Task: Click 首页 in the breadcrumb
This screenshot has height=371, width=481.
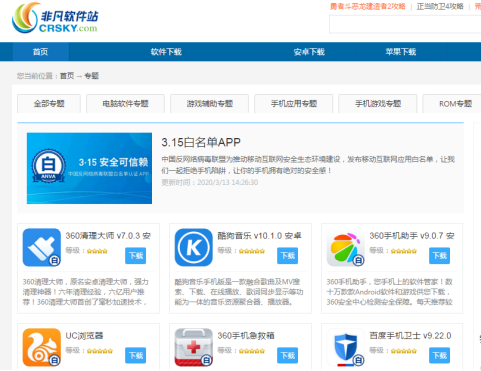Action: pyautogui.click(x=67, y=76)
